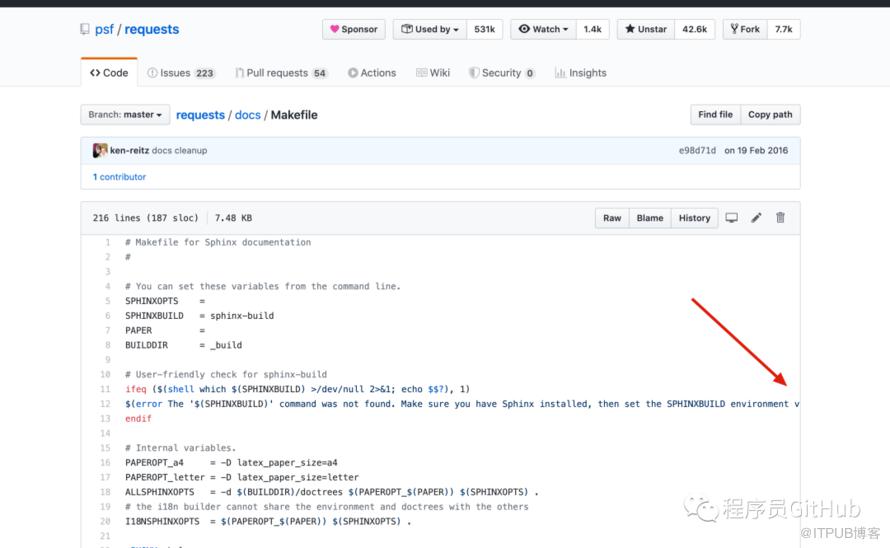Click the Copy path button
This screenshot has height=548, width=890.
770,115
